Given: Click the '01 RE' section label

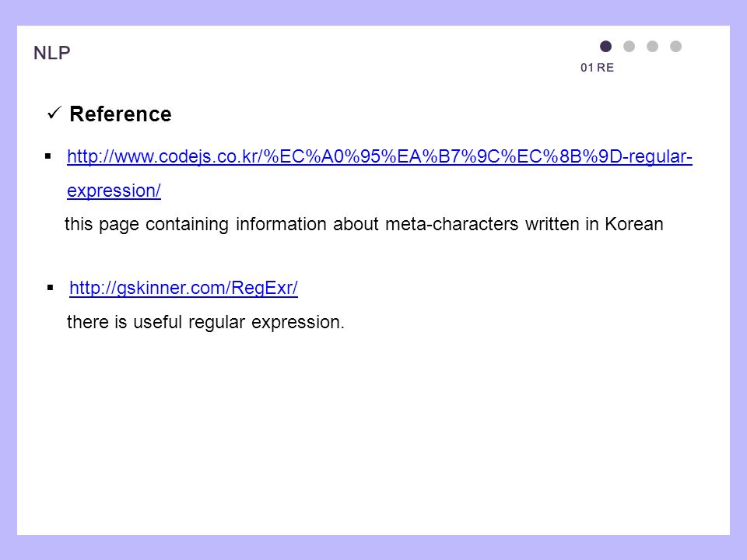Looking at the screenshot, I should pyautogui.click(x=597, y=68).
